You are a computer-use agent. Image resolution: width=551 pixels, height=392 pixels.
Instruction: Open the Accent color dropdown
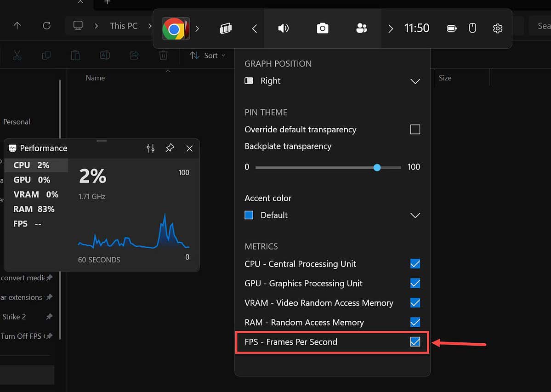(x=415, y=215)
